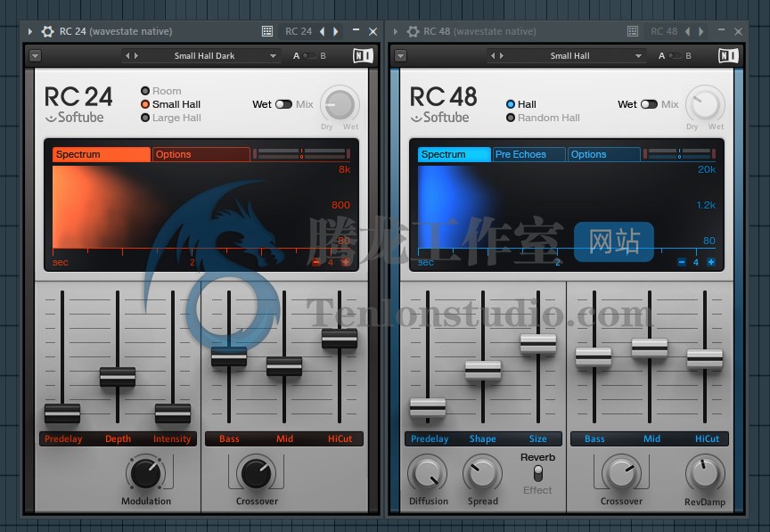Screen dimensions: 770x532
Task: Click the RC 48 Dry/Wet knob
Action: (705, 104)
